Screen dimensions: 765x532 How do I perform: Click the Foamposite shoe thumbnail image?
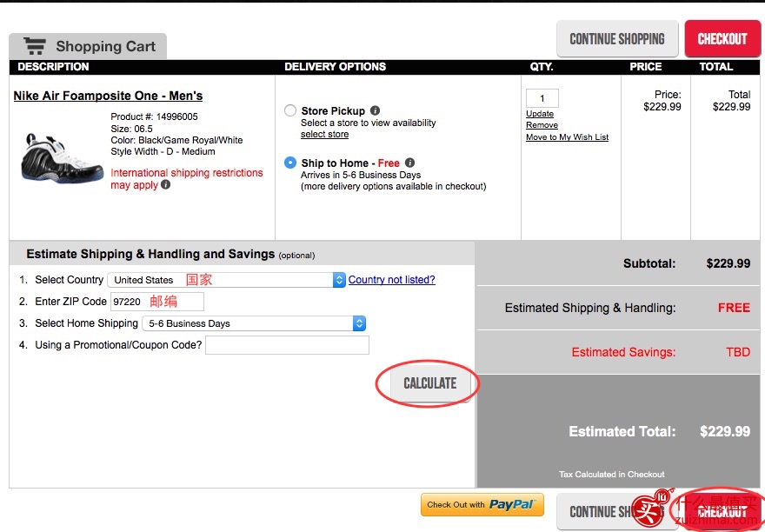click(62, 158)
